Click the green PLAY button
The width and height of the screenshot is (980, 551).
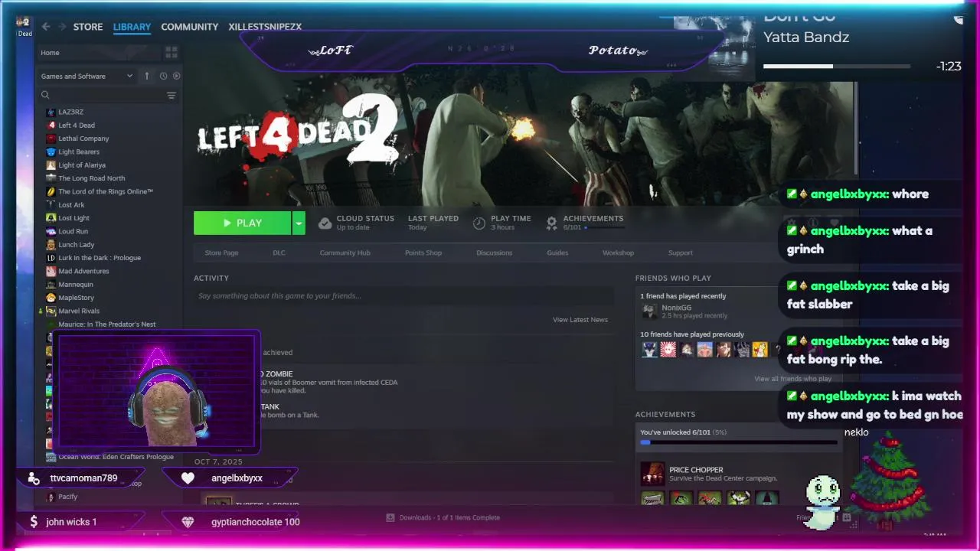click(x=242, y=223)
